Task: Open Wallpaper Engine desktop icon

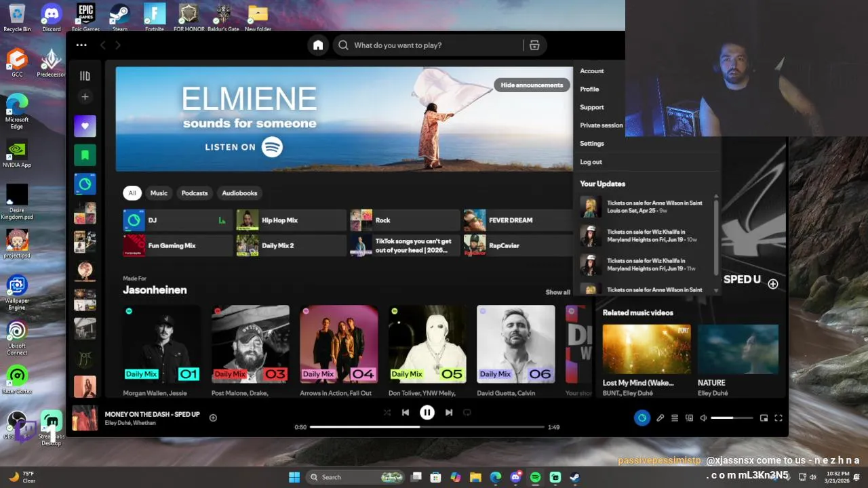Action: point(17,293)
